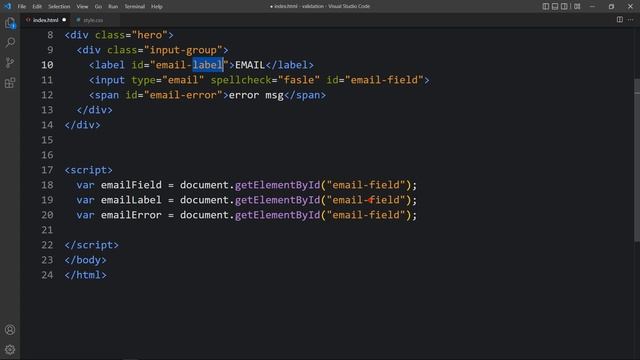Click the window title text
Viewport: 640px width, 360px height.
tap(320, 7)
